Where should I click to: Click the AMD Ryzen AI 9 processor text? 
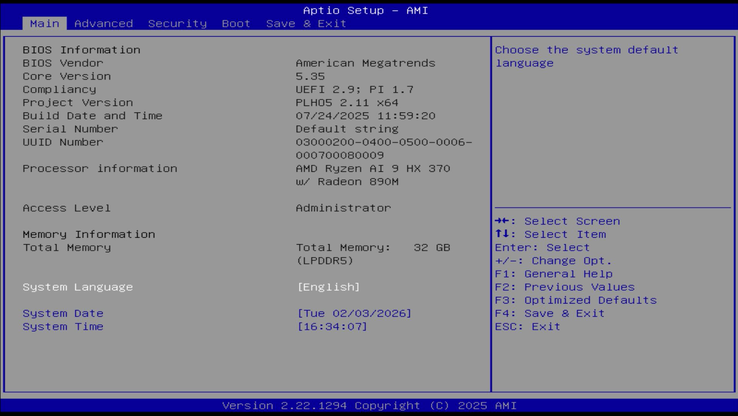point(372,168)
